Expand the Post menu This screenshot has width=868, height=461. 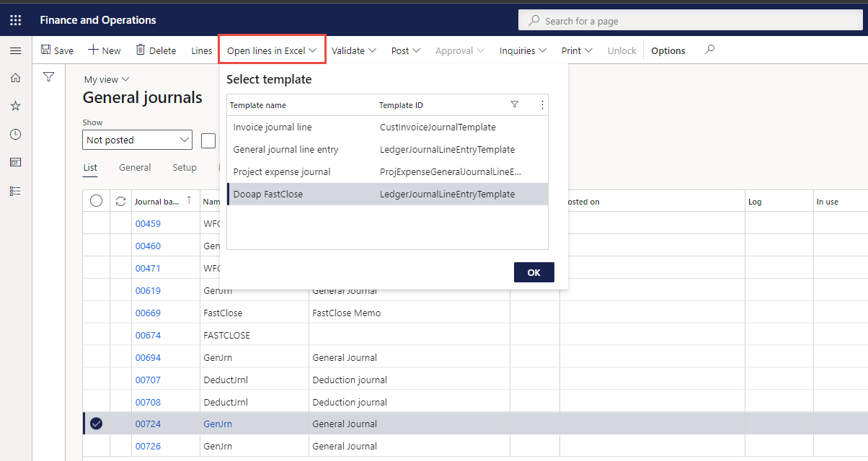407,50
